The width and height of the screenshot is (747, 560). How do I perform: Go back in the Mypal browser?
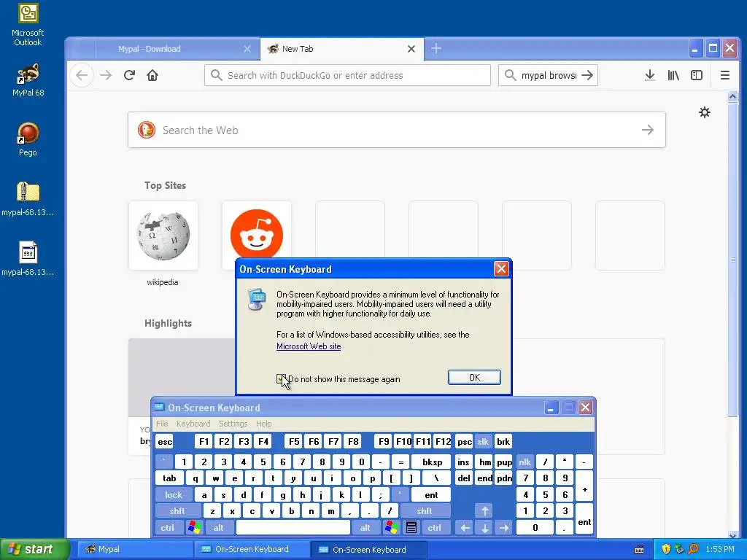point(82,75)
